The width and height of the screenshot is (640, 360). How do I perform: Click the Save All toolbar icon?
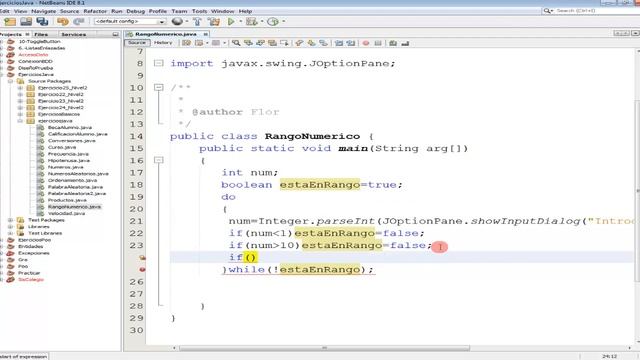point(42,22)
